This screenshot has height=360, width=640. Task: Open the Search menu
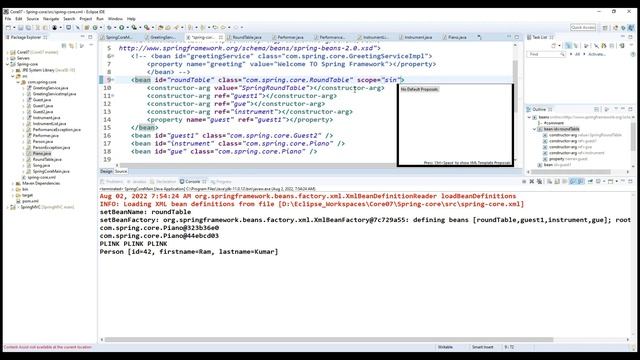[69, 19]
